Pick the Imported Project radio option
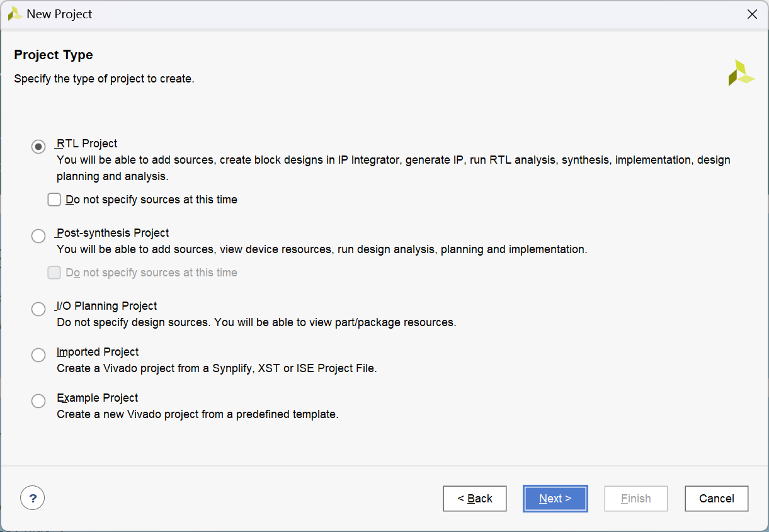 pos(38,355)
